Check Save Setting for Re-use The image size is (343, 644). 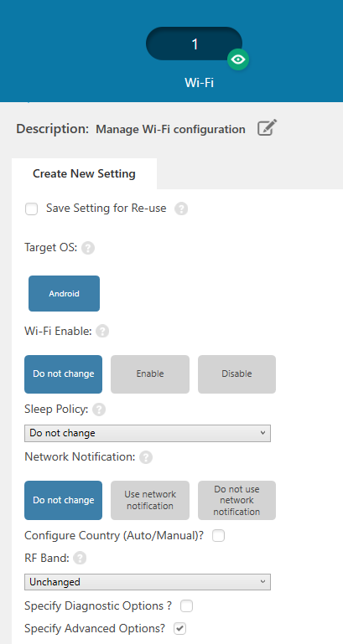[x=31, y=209]
